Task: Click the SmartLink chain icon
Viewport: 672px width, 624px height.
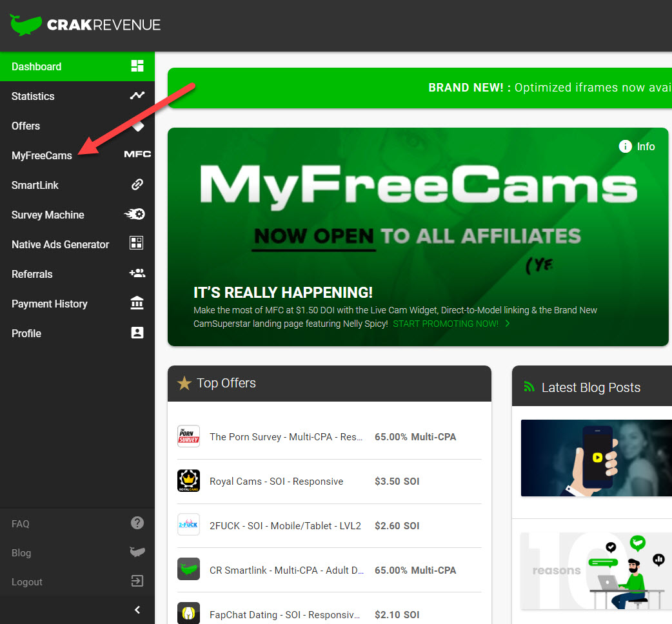Action: (x=137, y=185)
